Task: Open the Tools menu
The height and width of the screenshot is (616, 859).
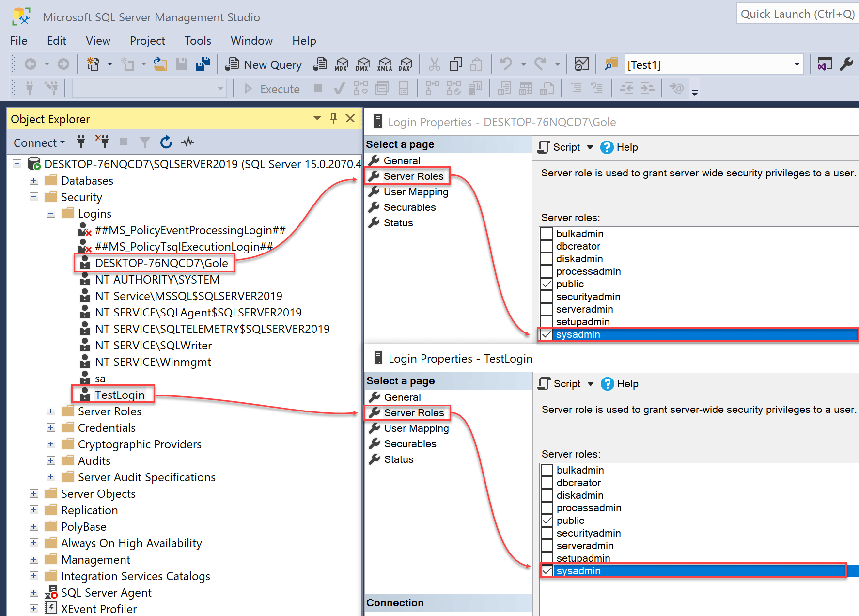Action: pos(197,41)
